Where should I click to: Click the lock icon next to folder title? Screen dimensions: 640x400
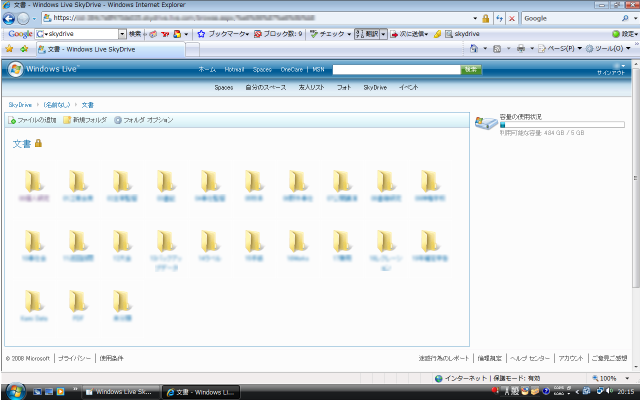coord(38,143)
